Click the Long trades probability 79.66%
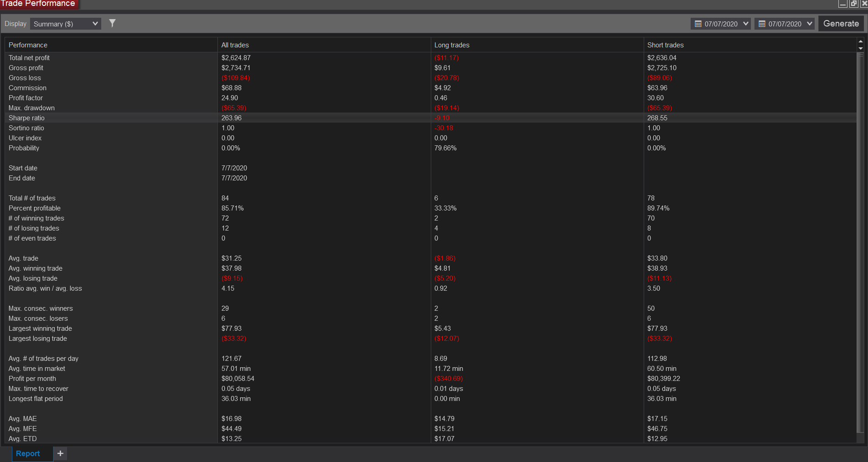868x462 pixels. [x=445, y=148]
